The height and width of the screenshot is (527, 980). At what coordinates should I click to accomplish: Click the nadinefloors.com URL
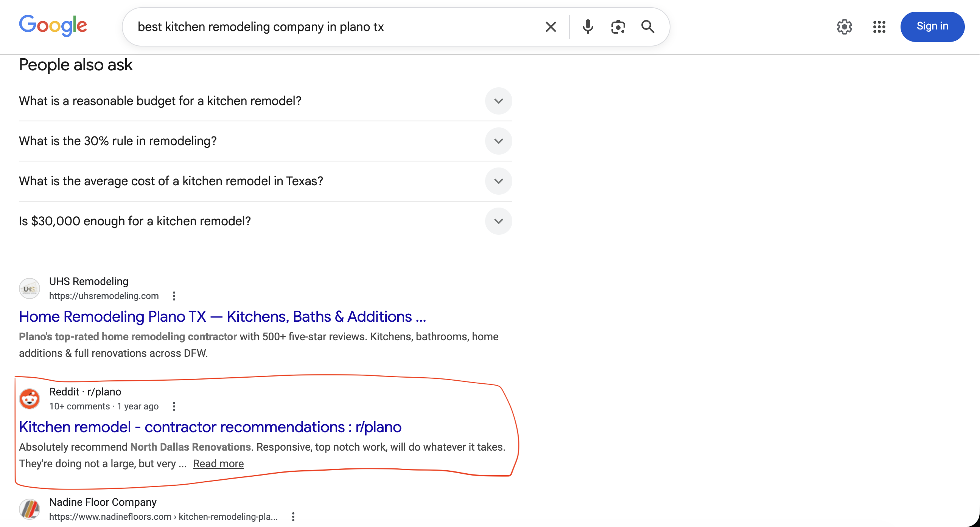pos(163,517)
